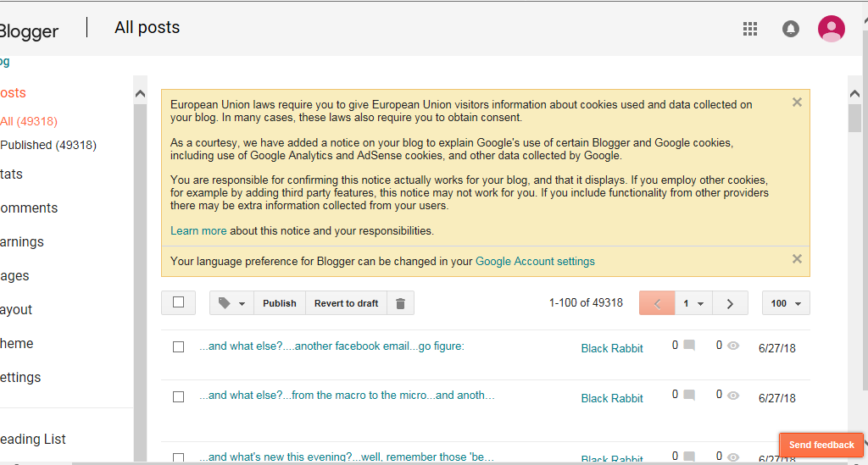The image size is (868, 465).
Task: Click main content scrollbar thumb
Action: tap(854, 118)
